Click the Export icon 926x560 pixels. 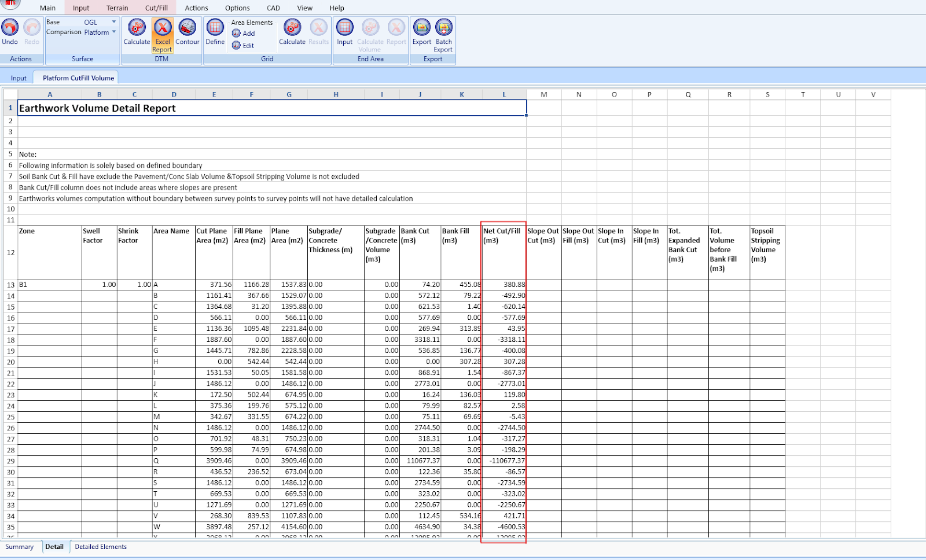(421, 28)
